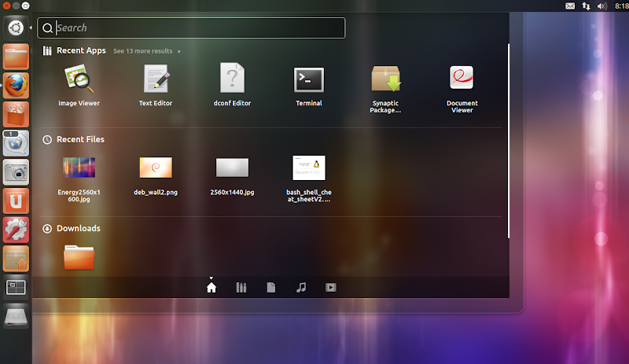The image size is (629, 364).
Task: Click the Dash vertical scrollbar
Action: point(508,141)
